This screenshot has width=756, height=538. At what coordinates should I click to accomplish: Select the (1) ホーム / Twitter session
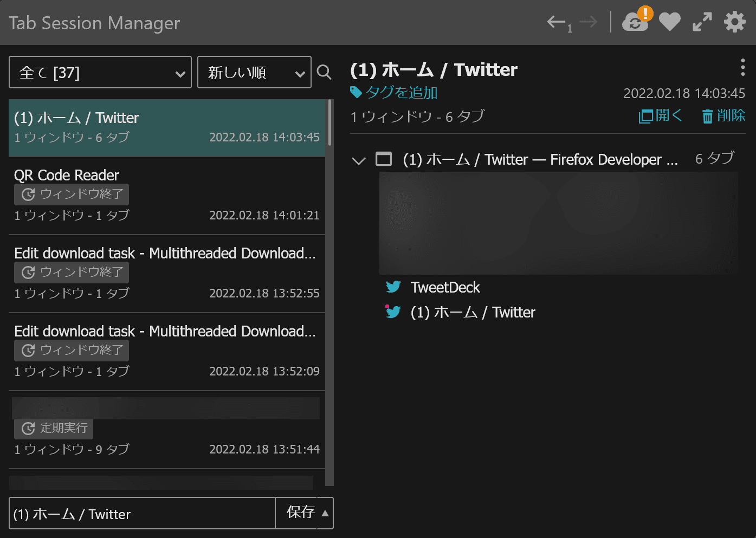click(x=167, y=128)
